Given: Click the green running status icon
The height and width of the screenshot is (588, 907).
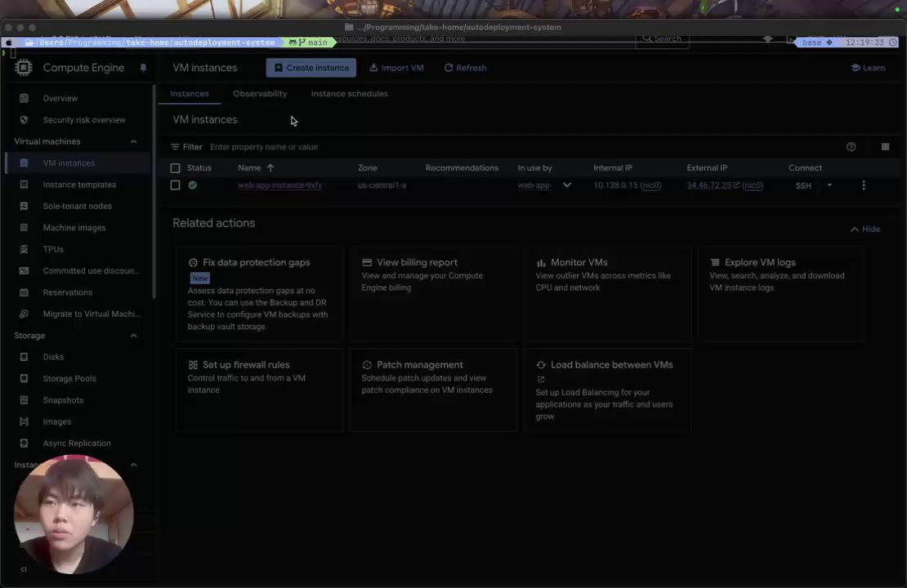Looking at the screenshot, I should pyautogui.click(x=193, y=185).
